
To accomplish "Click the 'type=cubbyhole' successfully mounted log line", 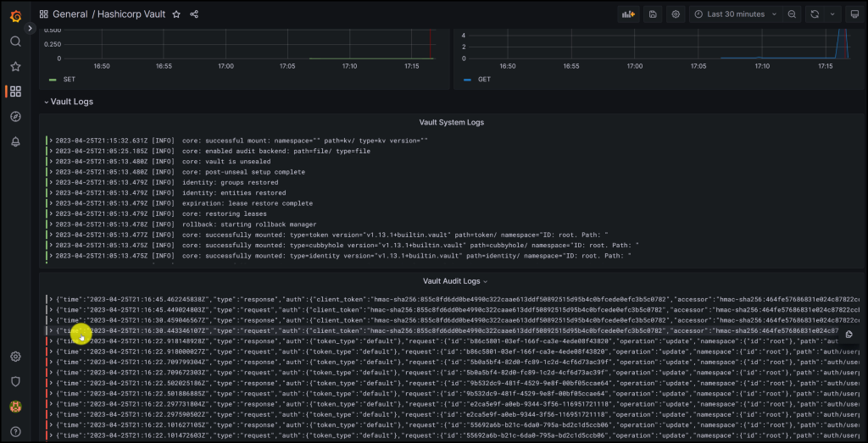I will [344, 246].
